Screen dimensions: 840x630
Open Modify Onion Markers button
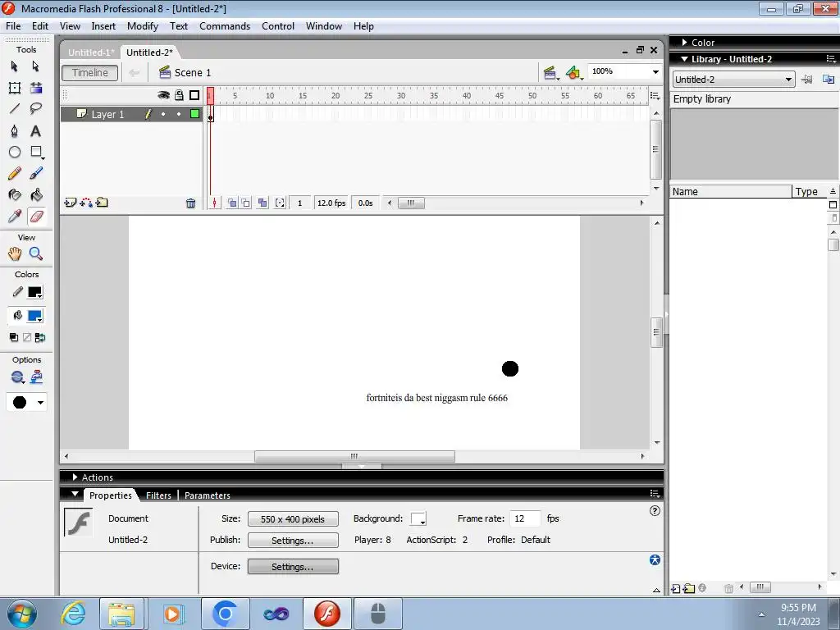[280, 203]
